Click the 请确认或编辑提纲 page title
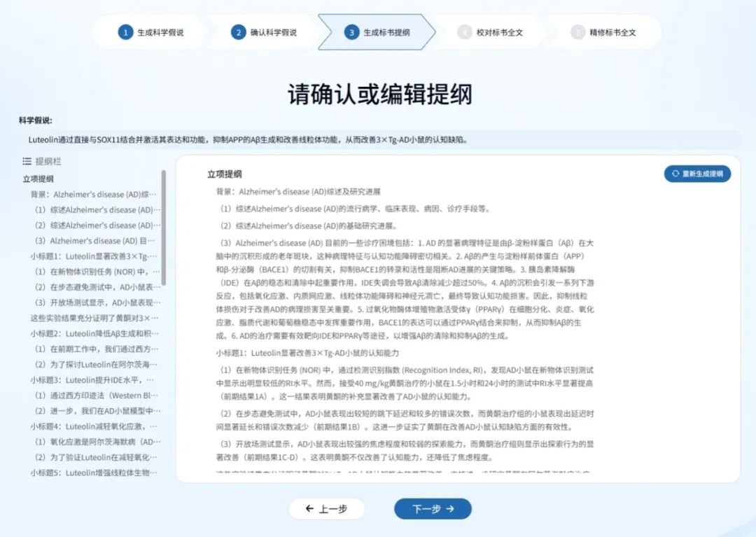 pyautogui.click(x=380, y=94)
